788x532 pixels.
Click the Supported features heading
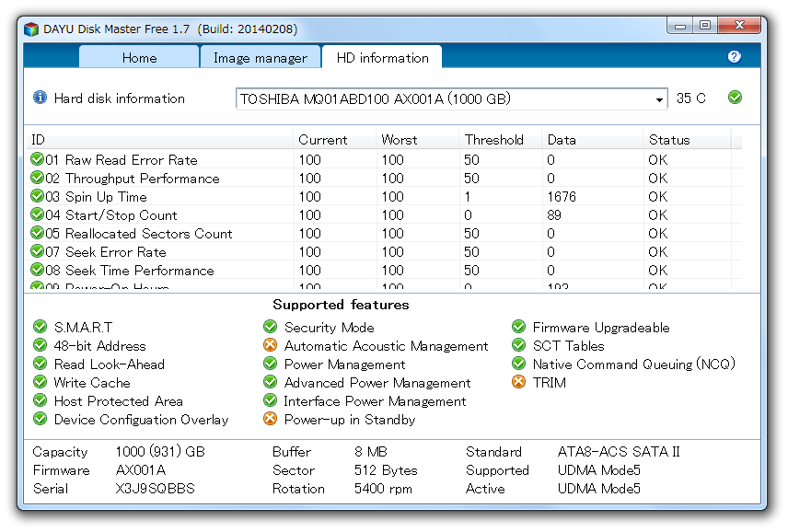(341, 305)
